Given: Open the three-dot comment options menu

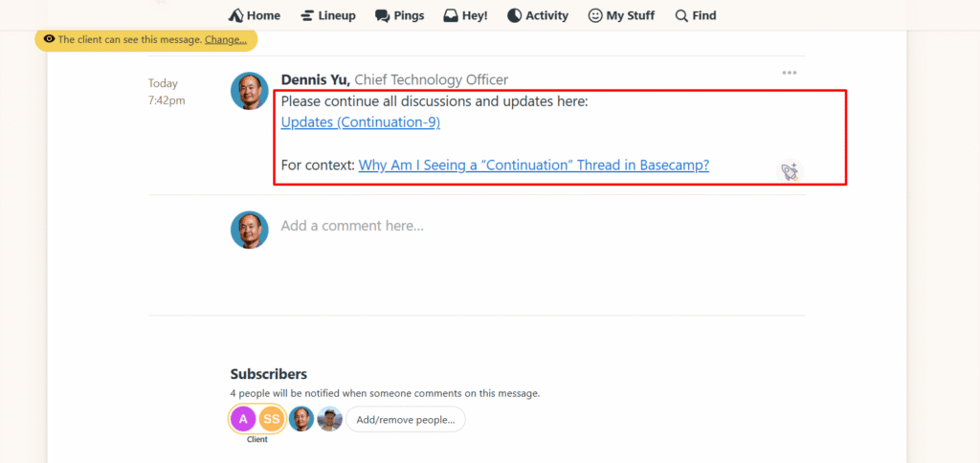Looking at the screenshot, I should [789, 73].
